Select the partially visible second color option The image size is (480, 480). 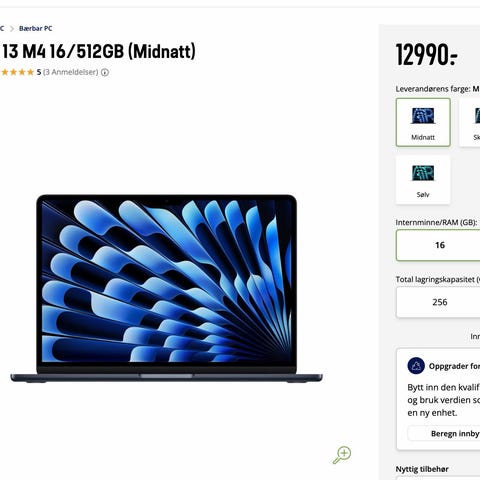[470, 122]
